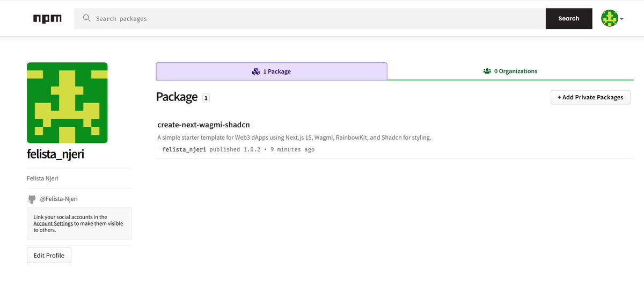
Task: Click the search magnifier icon
Action: click(86, 18)
